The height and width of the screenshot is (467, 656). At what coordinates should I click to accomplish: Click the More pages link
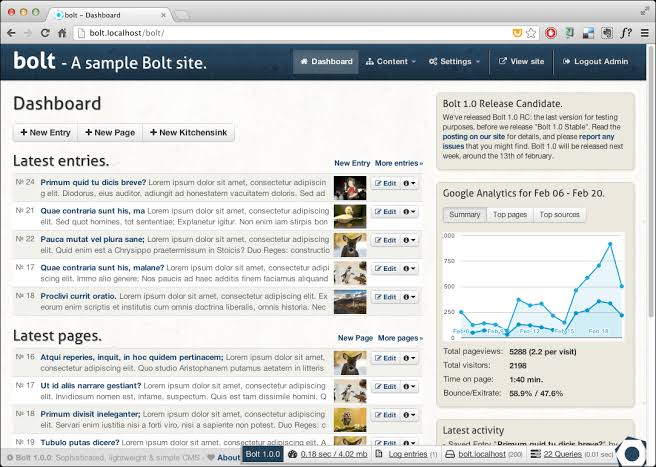click(x=400, y=338)
